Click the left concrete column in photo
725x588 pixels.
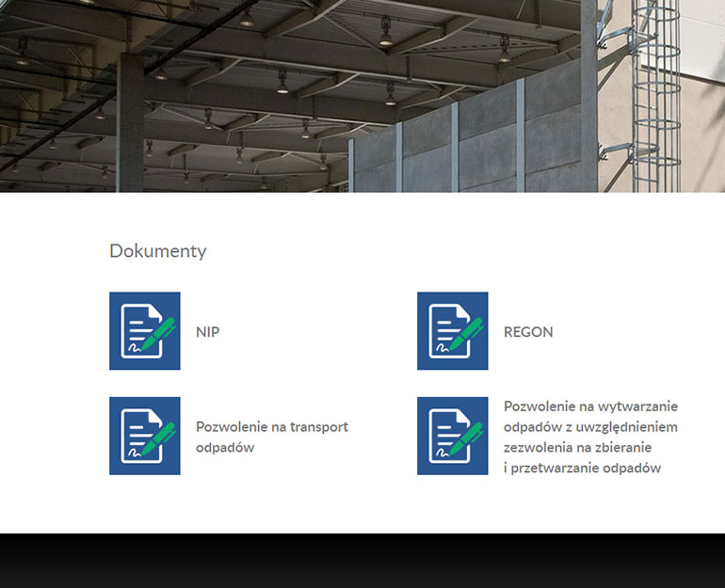130,122
